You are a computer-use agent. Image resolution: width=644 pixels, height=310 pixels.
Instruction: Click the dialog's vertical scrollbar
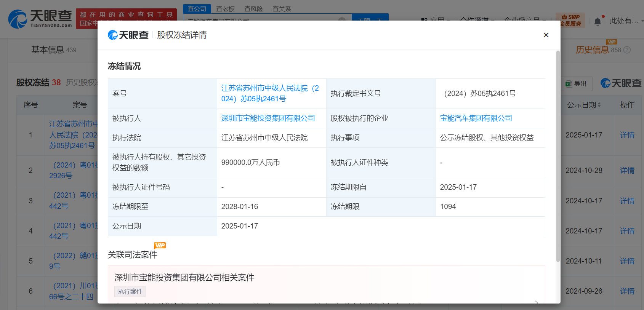tap(558, 156)
